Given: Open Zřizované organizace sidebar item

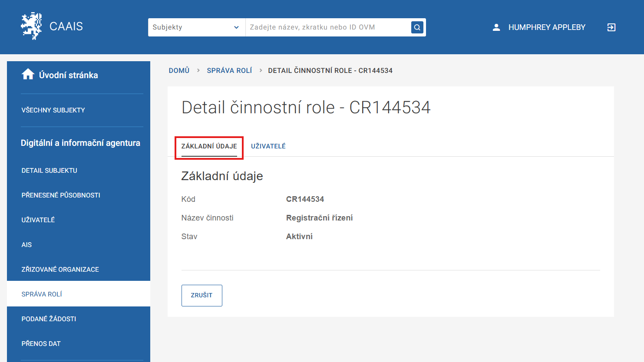Looking at the screenshot, I should point(60,270).
